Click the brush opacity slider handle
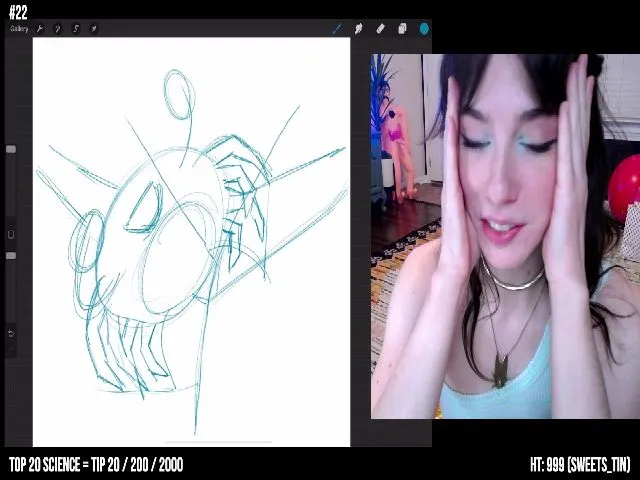The height and width of the screenshot is (480, 640). pos(11,256)
